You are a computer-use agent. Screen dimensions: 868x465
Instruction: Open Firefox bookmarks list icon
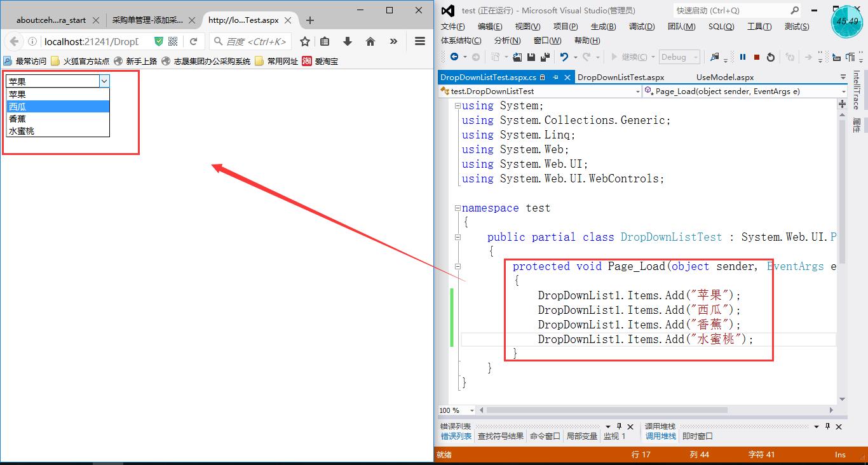[x=325, y=41]
